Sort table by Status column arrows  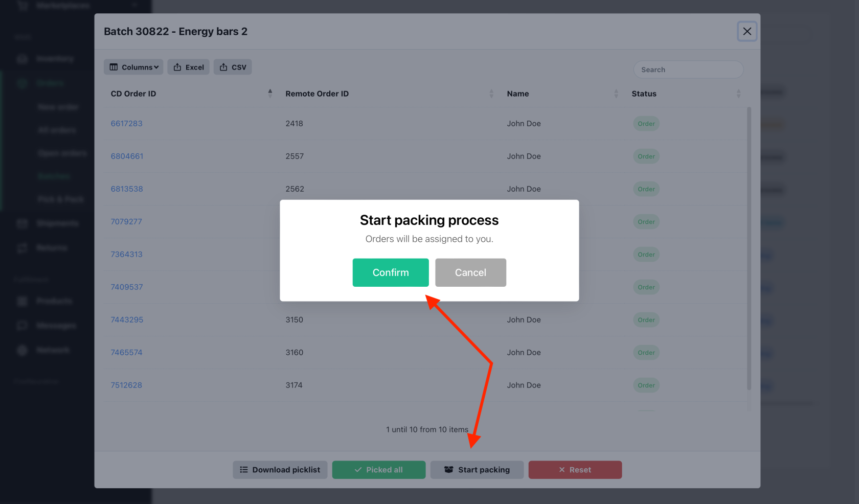[738, 94]
